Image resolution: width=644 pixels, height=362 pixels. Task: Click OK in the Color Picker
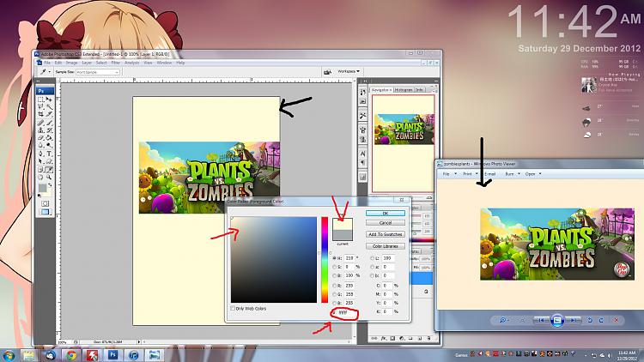pos(386,214)
